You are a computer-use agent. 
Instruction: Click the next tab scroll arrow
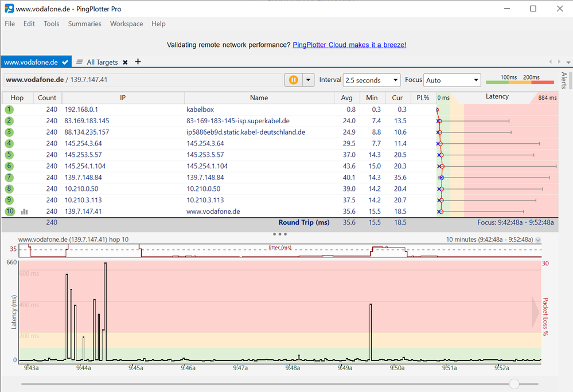point(559,62)
